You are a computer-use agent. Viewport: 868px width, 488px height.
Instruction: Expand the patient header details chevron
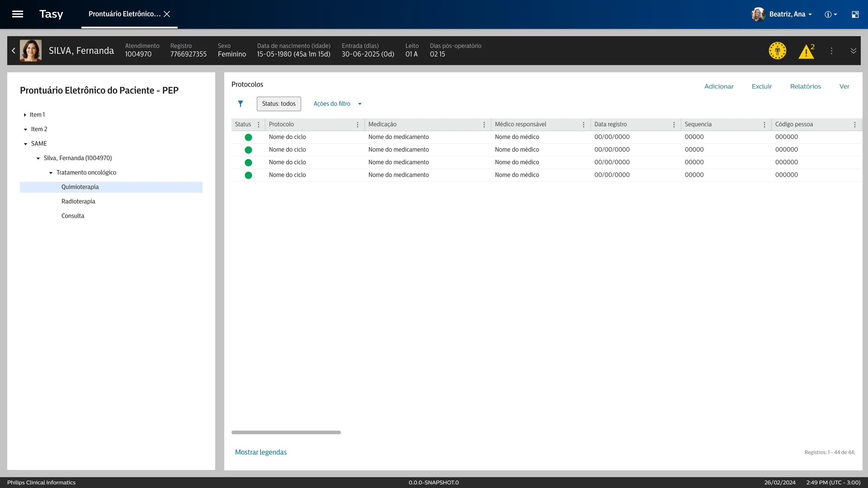point(854,51)
